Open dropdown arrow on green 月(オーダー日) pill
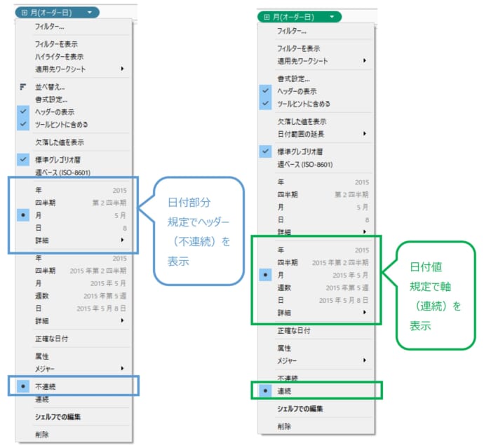 (332, 17)
